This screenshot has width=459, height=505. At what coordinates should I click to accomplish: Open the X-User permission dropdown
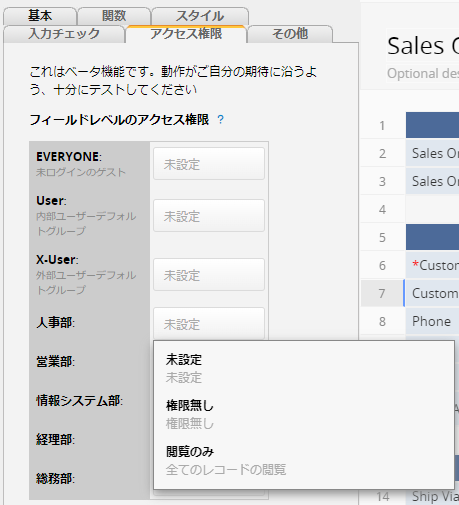[209, 275]
